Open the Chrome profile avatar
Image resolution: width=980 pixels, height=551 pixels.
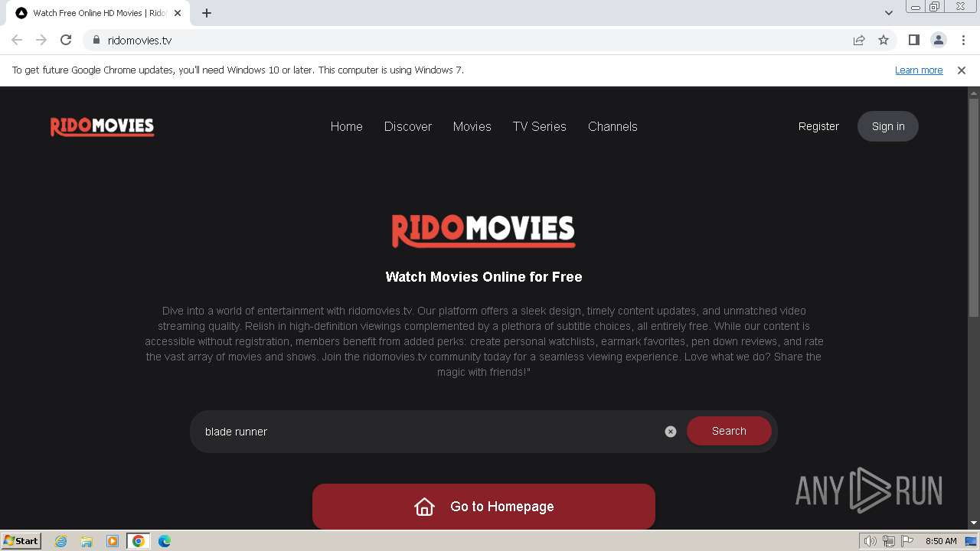pos(939,40)
